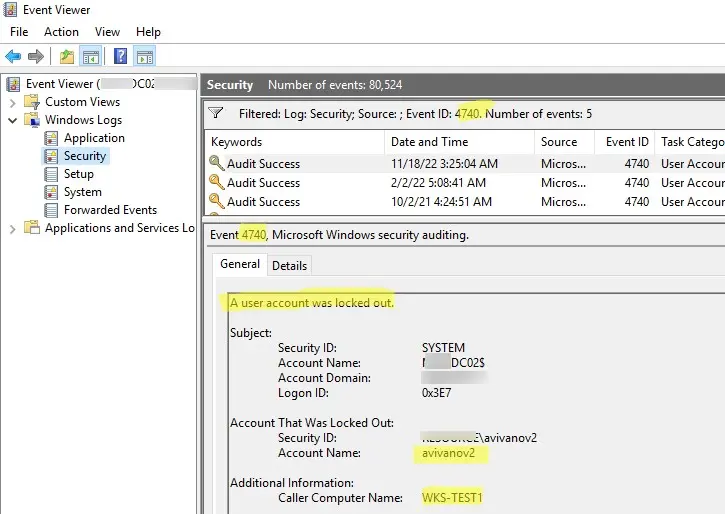Click the filter funnel icon
The height and width of the screenshot is (514, 725).
[x=216, y=113]
